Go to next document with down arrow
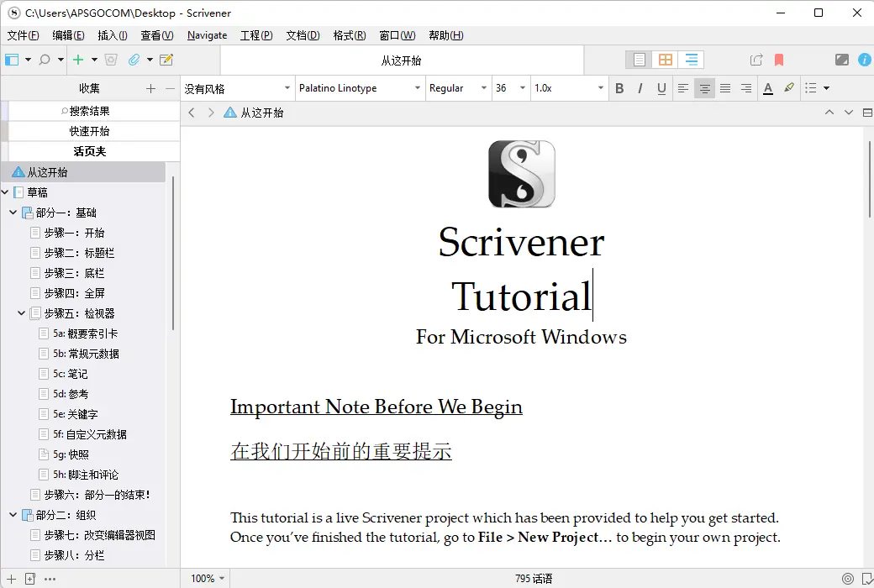 (x=848, y=112)
